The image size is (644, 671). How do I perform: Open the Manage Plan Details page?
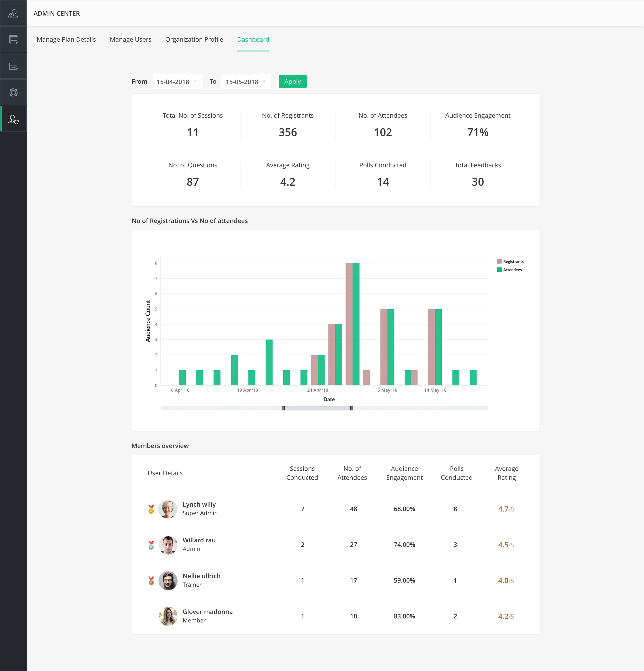click(x=66, y=39)
